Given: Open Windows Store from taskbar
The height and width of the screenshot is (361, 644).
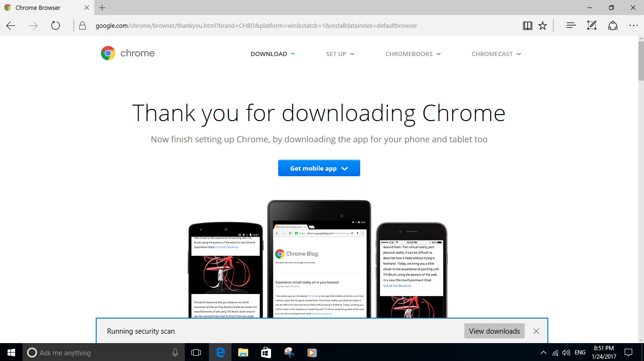Looking at the screenshot, I should point(266,352).
